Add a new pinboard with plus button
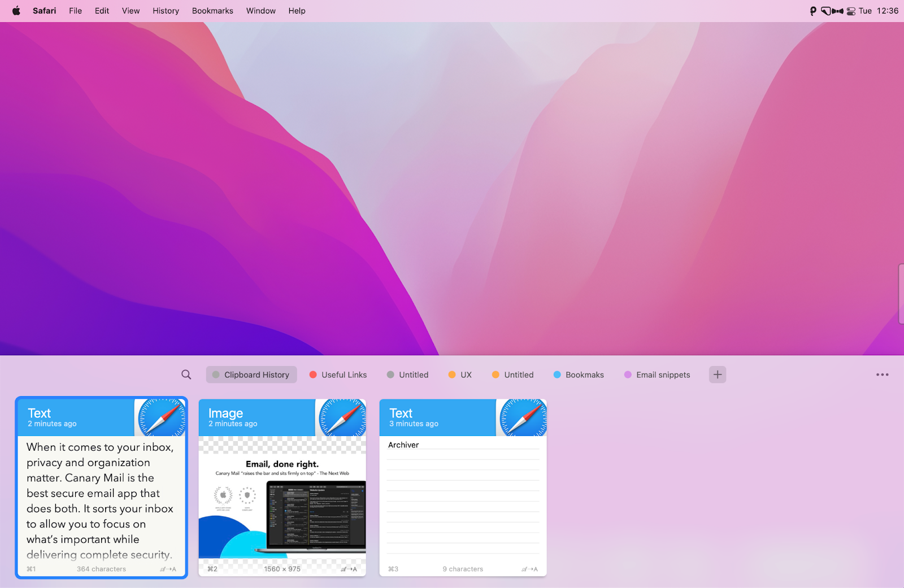 [x=717, y=374]
